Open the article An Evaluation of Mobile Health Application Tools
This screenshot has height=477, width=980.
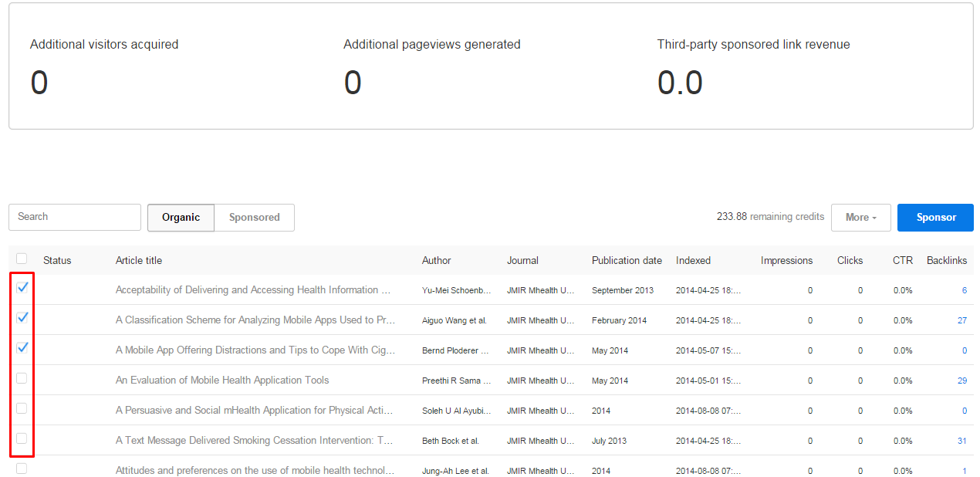pyautogui.click(x=222, y=380)
